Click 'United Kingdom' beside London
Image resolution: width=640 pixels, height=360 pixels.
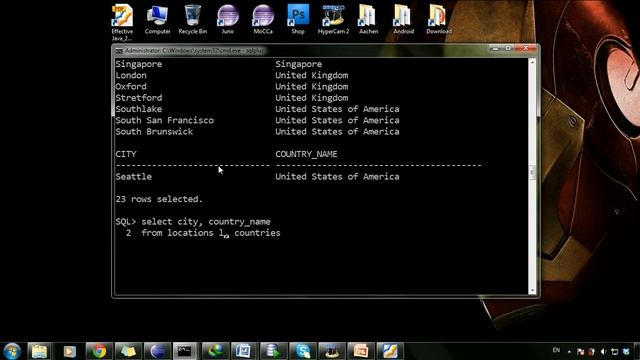tap(311, 76)
